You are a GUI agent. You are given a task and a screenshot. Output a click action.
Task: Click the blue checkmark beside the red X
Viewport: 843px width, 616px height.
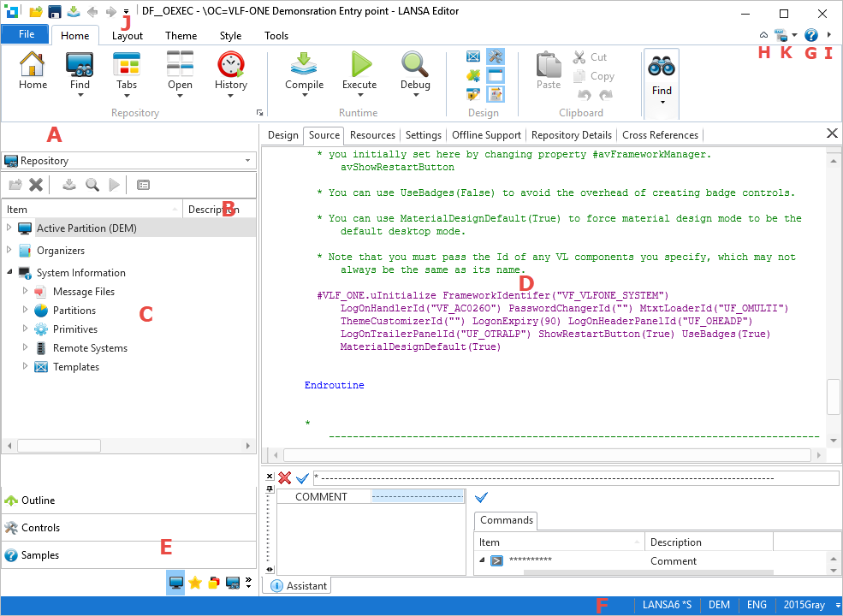pyautogui.click(x=302, y=477)
